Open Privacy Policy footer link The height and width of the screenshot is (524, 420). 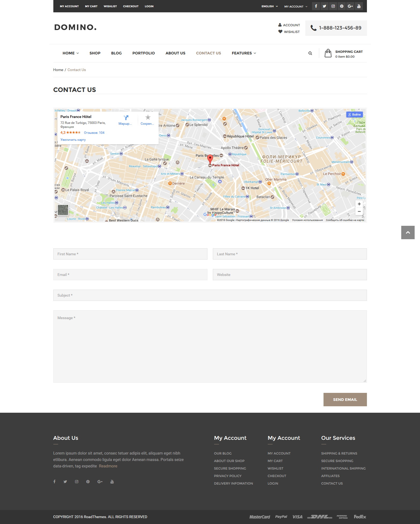pyautogui.click(x=228, y=476)
